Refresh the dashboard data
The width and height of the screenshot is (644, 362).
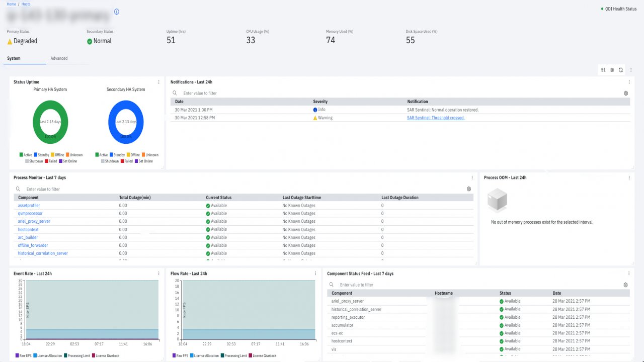(621, 70)
